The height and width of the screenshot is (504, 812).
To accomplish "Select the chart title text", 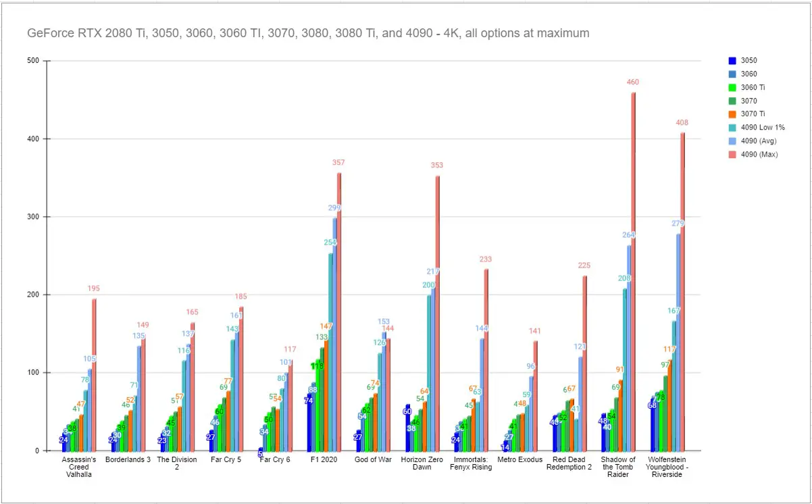I will click(308, 32).
